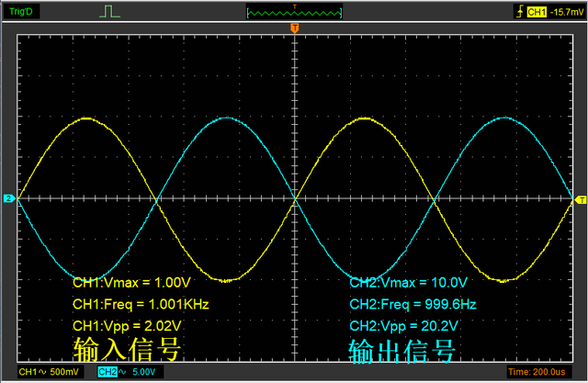
Task: Click the CH2:Freq = 999.6Hz measurement
Action: [413, 303]
